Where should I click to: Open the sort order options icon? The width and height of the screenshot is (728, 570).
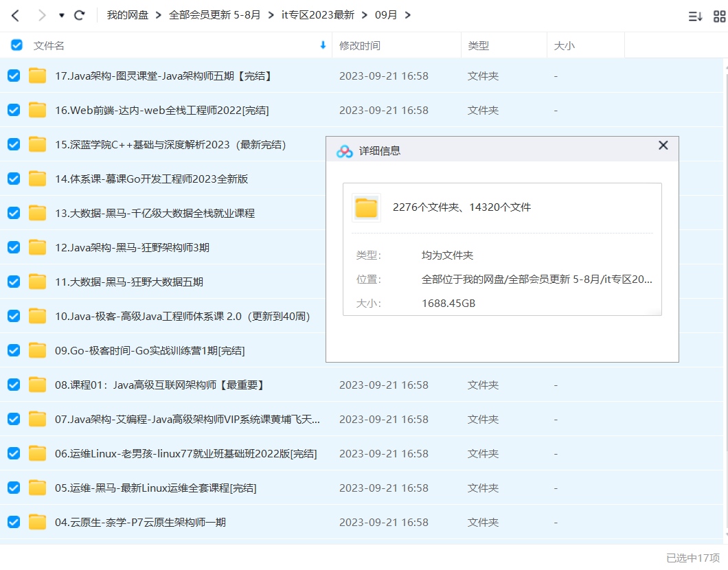pyautogui.click(x=695, y=16)
